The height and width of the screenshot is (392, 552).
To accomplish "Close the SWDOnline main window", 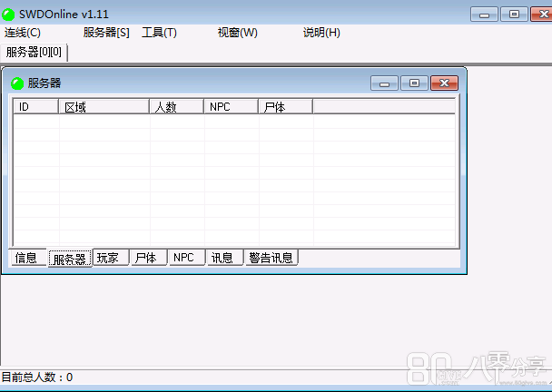I will 542,15.
